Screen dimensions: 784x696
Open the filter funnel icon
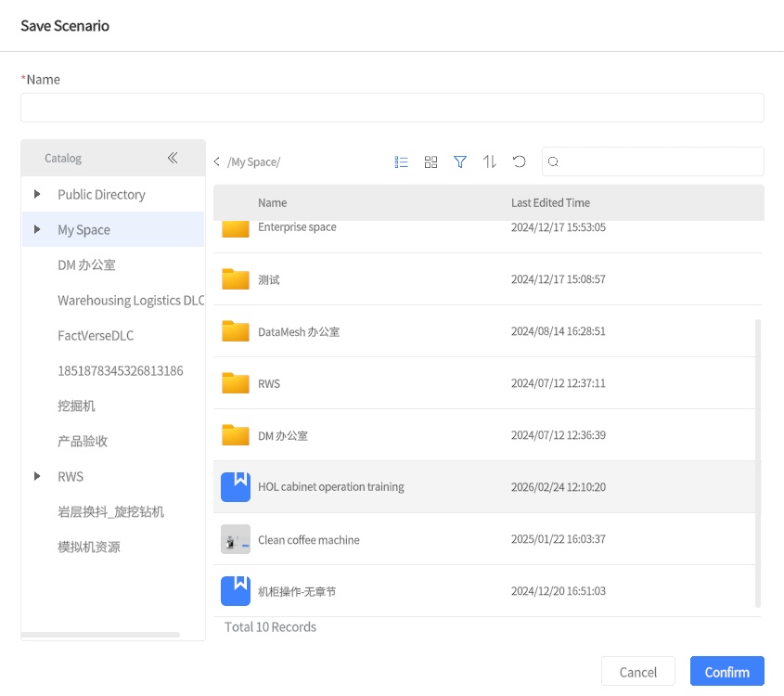tap(460, 161)
